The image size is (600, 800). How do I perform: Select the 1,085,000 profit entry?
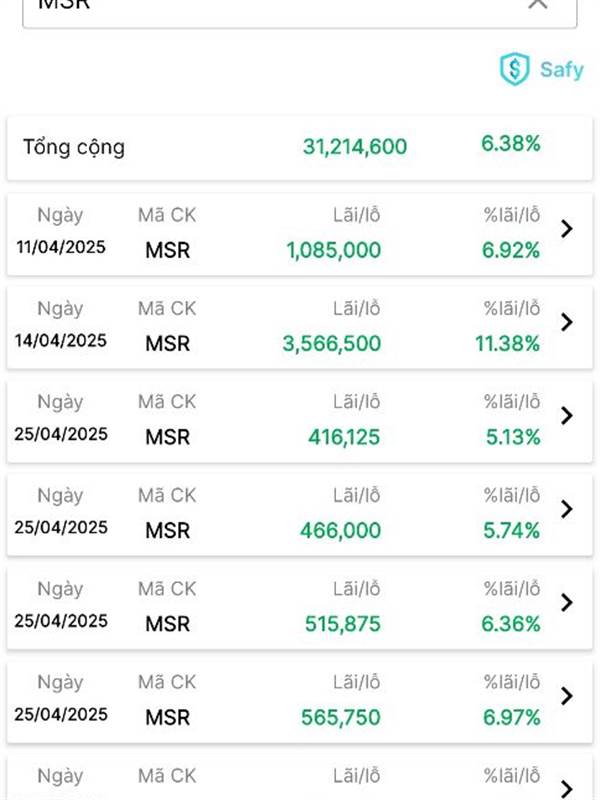334,250
